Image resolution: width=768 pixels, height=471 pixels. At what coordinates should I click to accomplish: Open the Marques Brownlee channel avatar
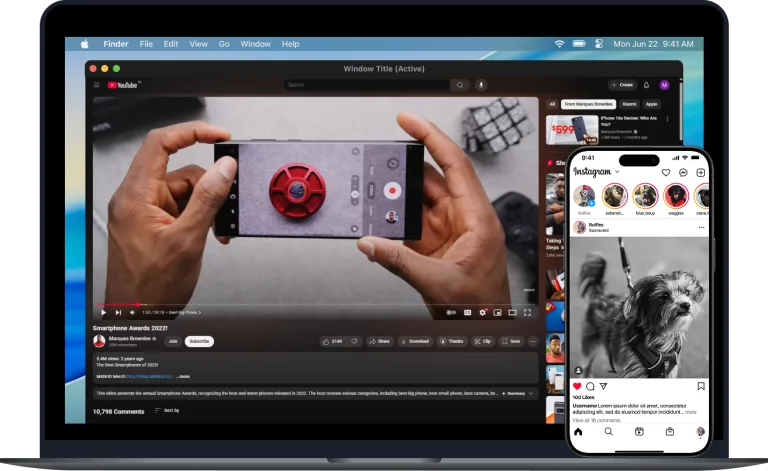pos(99,341)
